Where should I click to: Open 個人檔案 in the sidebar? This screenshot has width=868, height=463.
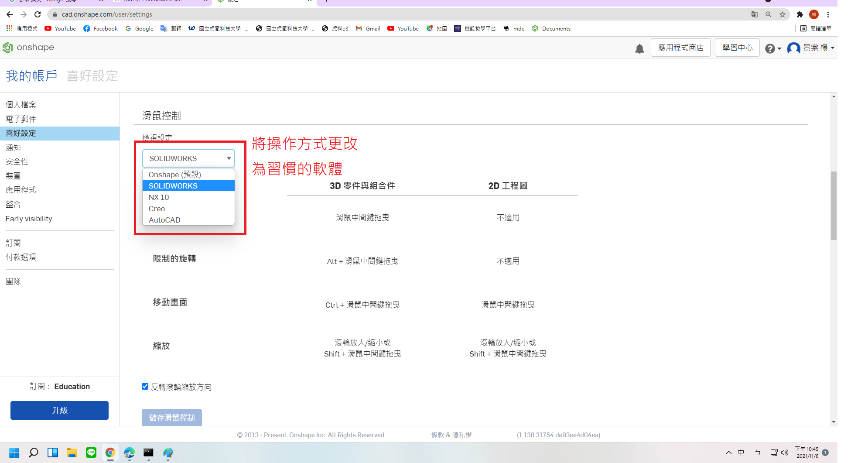pos(21,105)
